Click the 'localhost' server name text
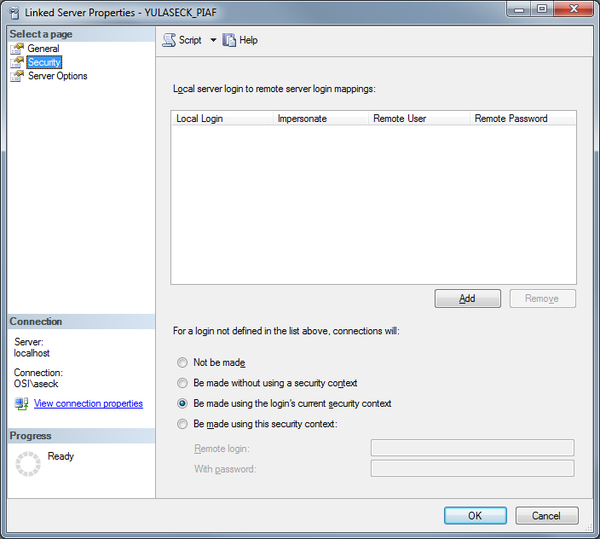600x539 pixels. [32, 353]
